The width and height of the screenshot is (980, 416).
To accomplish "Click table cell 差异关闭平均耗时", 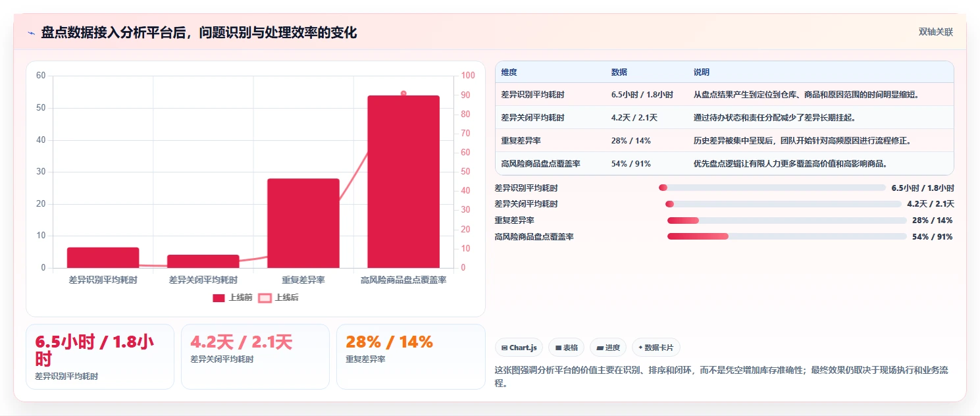I will [x=532, y=118].
